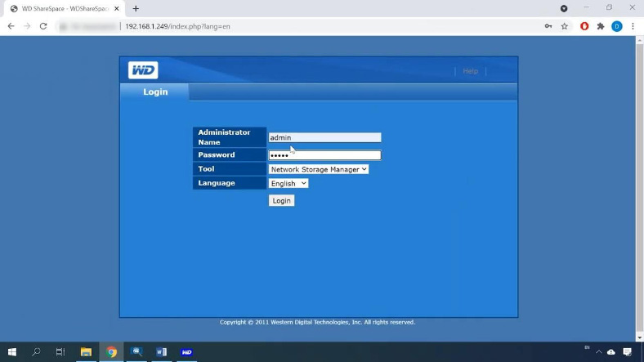
Task: Open File Explorer from taskbar
Action: click(86, 351)
